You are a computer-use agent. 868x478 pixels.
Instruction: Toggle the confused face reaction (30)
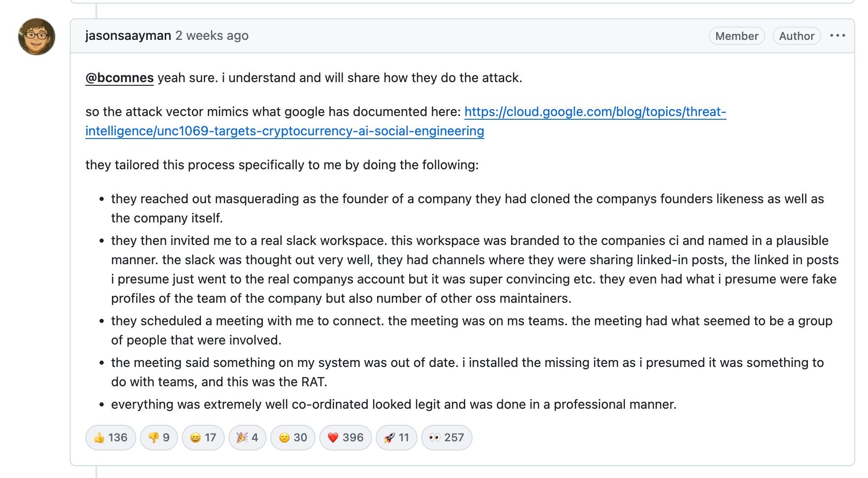(x=293, y=438)
